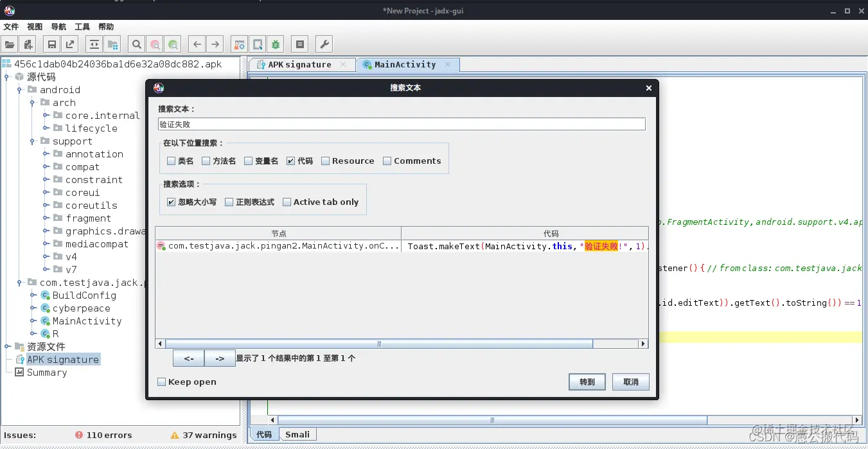Viewport: 868px width, 449px height.
Task: Check the Keep open checkbox
Action: [162, 382]
